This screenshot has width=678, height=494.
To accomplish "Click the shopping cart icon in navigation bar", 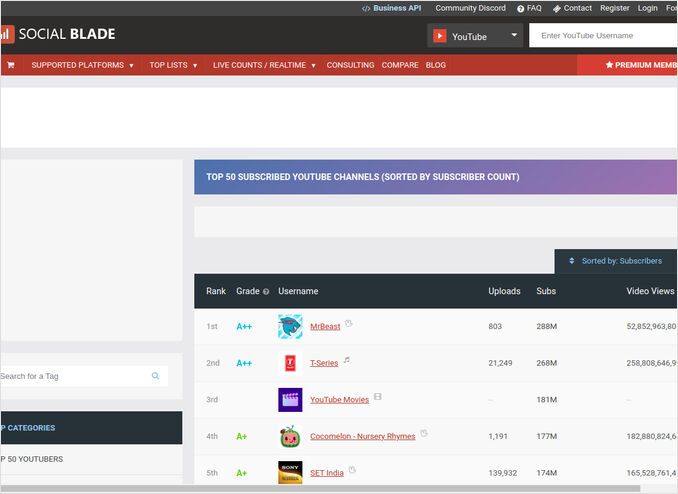I will (11, 65).
